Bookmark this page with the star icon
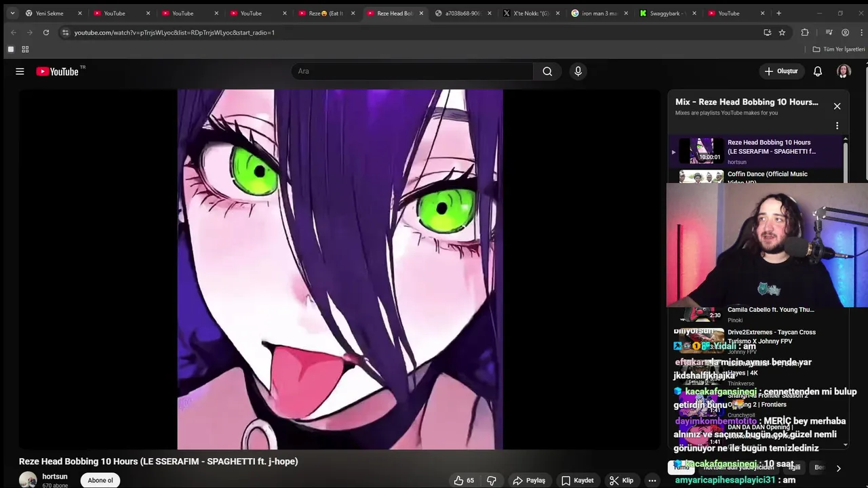Image resolution: width=868 pixels, height=488 pixels. click(x=782, y=33)
